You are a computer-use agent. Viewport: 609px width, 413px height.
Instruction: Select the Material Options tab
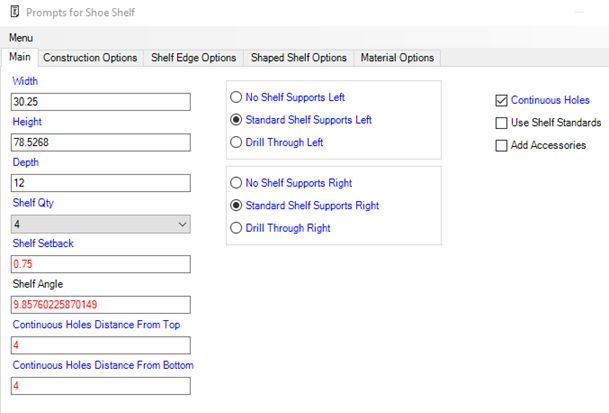397,58
